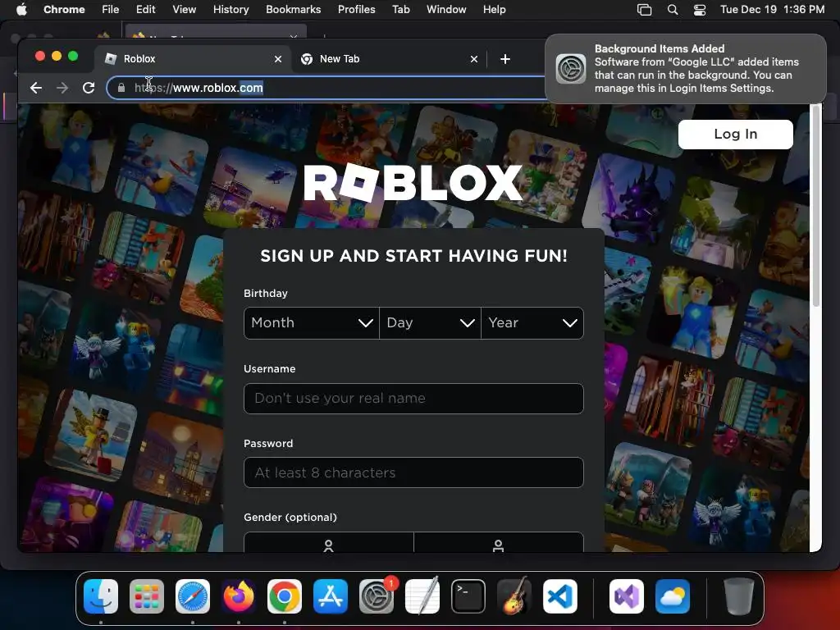Click the Background Items Added notification
The image size is (840, 630).
pos(686,69)
